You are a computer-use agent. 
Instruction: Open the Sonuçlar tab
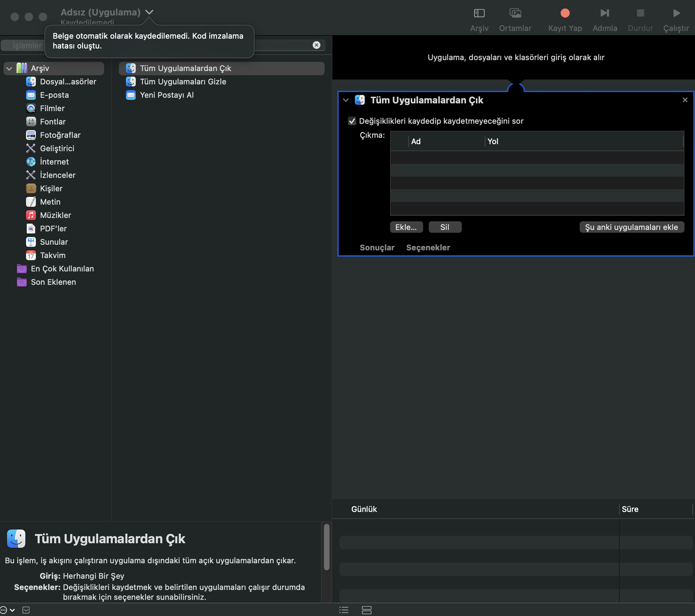point(377,248)
